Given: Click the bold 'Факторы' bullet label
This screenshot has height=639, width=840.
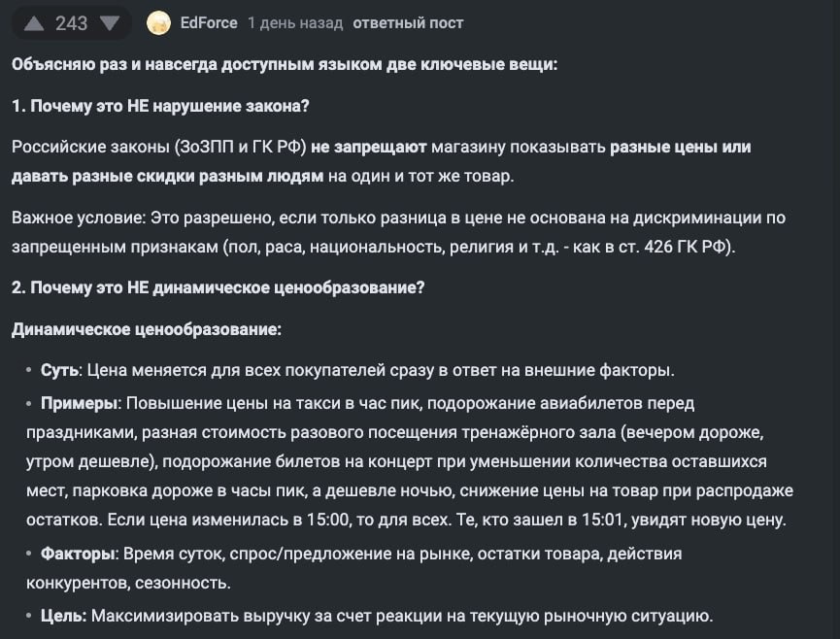Looking at the screenshot, I should click(78, 554).
